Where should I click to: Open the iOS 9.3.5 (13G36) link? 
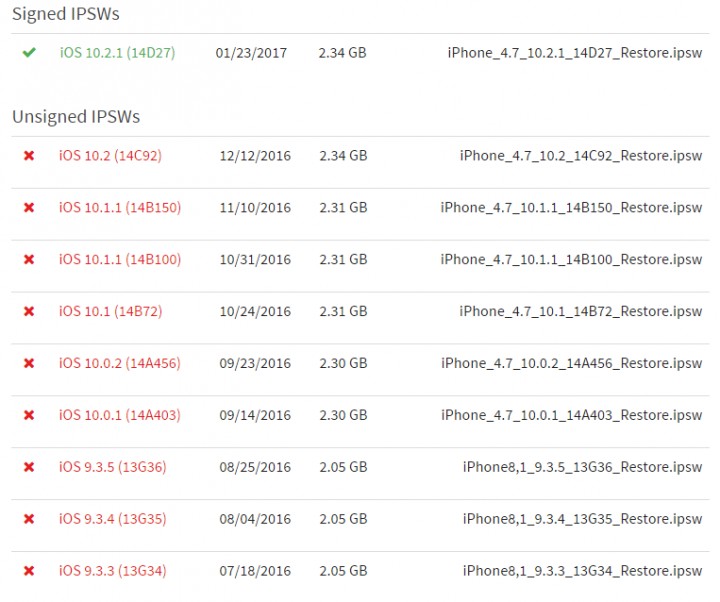pos(112,467)
